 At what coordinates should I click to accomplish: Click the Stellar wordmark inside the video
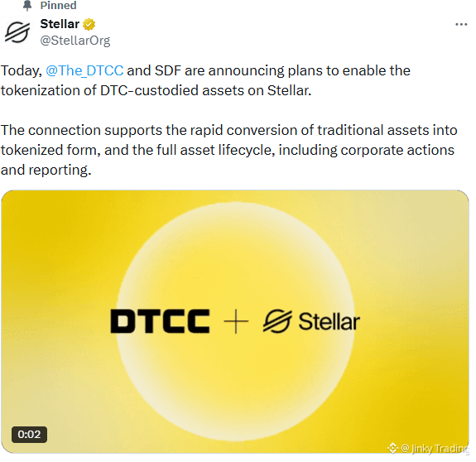[x=329, y=321]
